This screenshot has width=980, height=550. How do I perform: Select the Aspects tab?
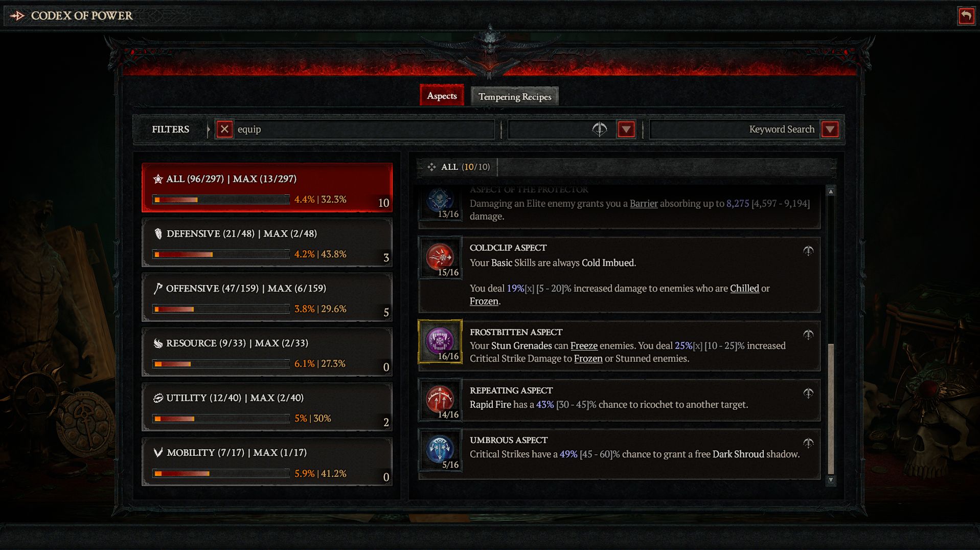(x=442, y=95)
